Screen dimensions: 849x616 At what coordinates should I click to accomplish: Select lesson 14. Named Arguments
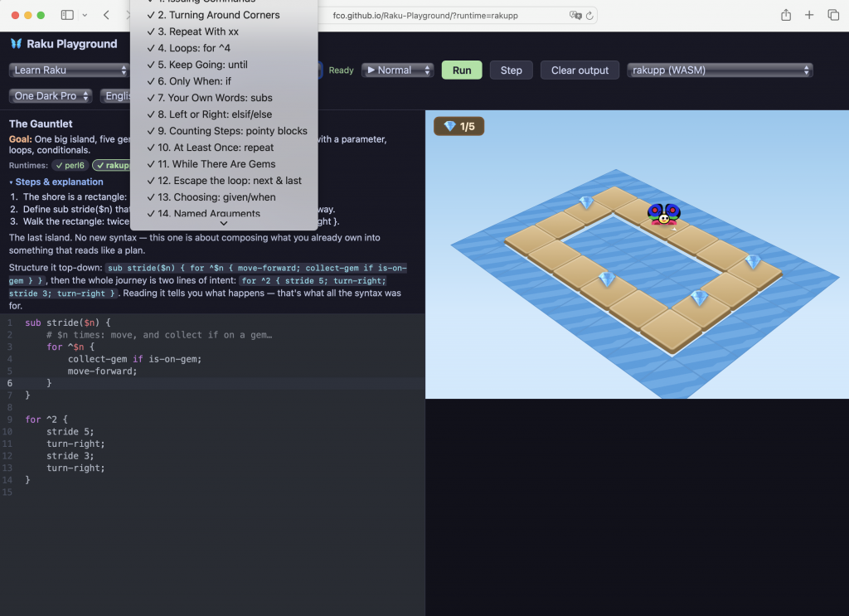(x=224, y=213)
